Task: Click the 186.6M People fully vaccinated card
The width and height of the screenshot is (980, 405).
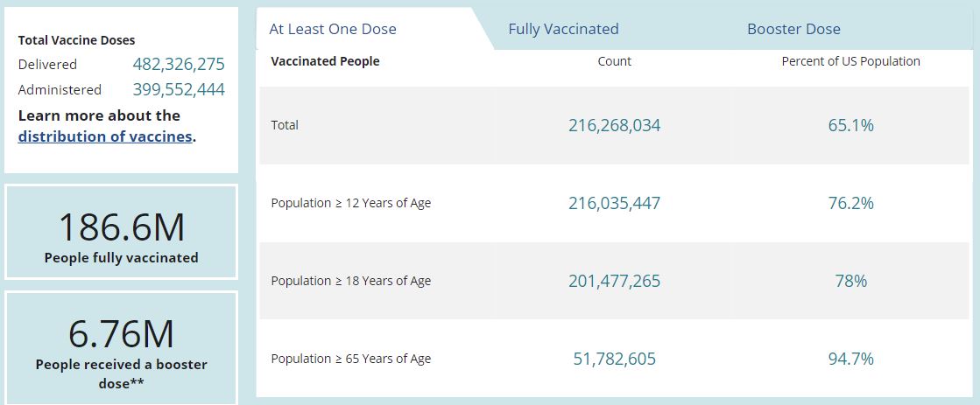Action: (121, 232)
